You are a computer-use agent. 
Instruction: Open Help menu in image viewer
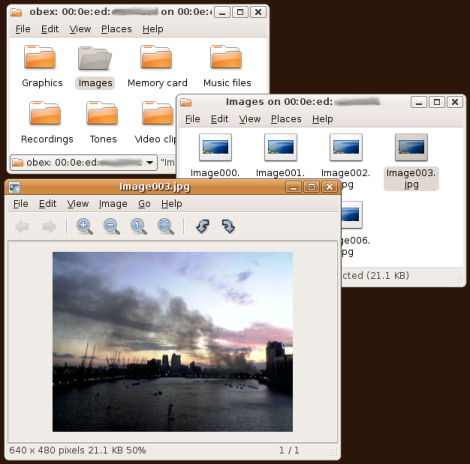tap(172, 204)
